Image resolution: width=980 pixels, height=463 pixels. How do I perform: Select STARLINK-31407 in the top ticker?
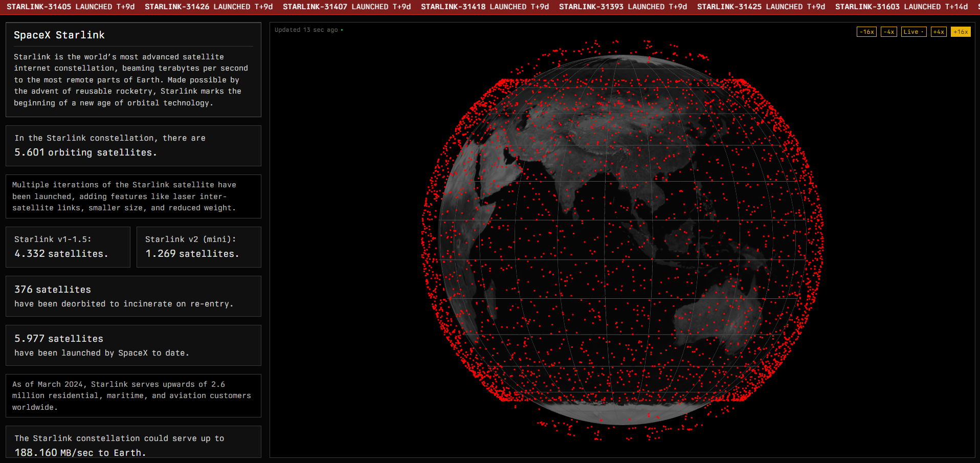point(347,7)
